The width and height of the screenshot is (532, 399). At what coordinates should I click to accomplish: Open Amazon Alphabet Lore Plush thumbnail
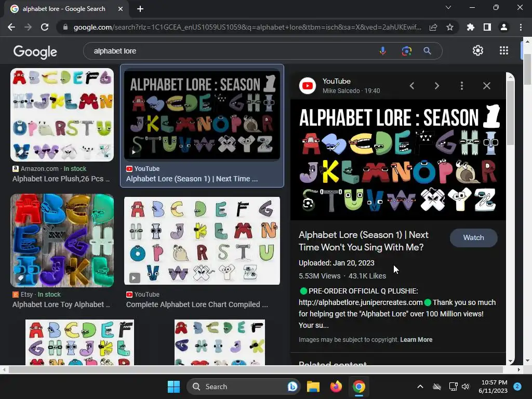pos(62,115)
